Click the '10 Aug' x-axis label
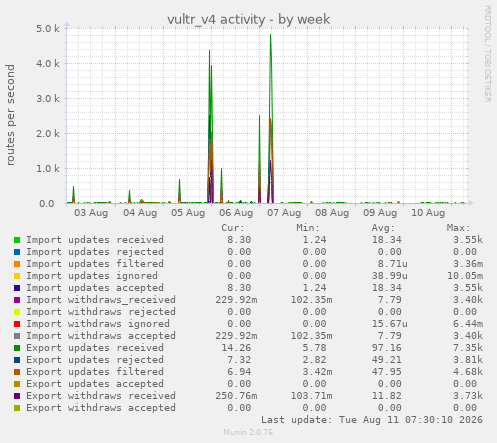The image size is (497, 443). pyautogui.click(x=428, y=213)
